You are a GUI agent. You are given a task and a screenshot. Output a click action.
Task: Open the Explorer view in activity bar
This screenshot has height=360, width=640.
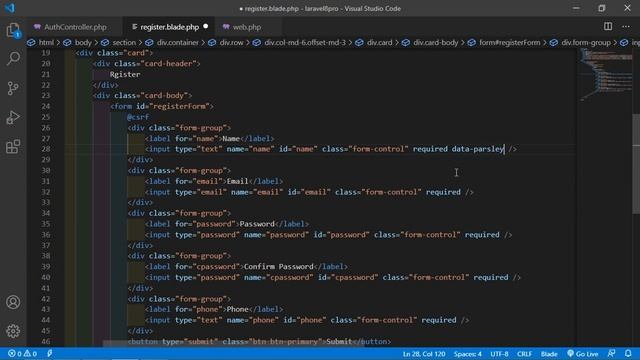[x=13, y=30]
